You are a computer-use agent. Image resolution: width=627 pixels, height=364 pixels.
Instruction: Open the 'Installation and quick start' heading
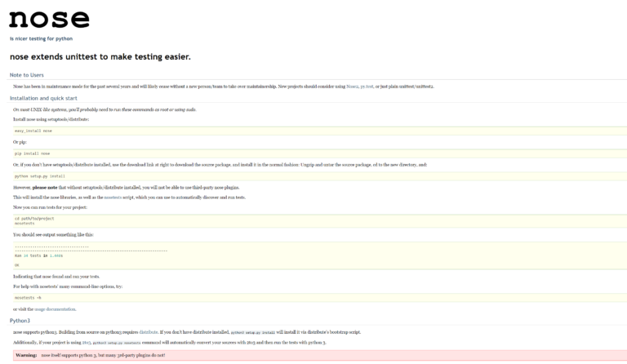43,98
